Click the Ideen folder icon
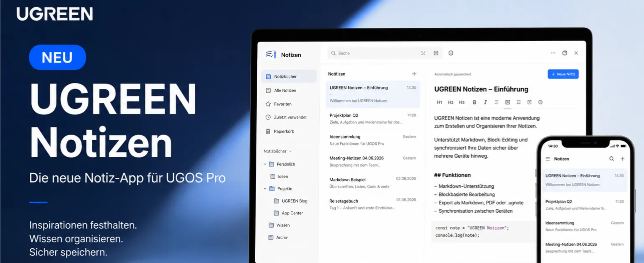644x263 pixels. click(273, 177)
